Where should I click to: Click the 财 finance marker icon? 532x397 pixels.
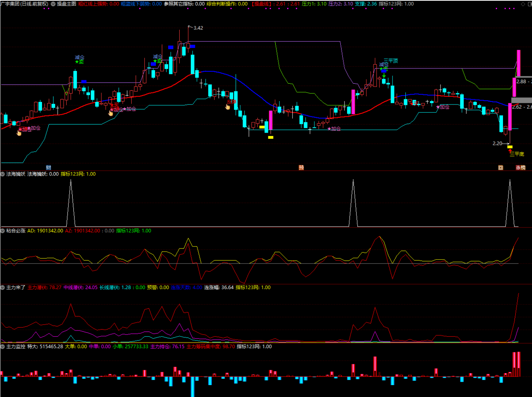click(48, 168)
